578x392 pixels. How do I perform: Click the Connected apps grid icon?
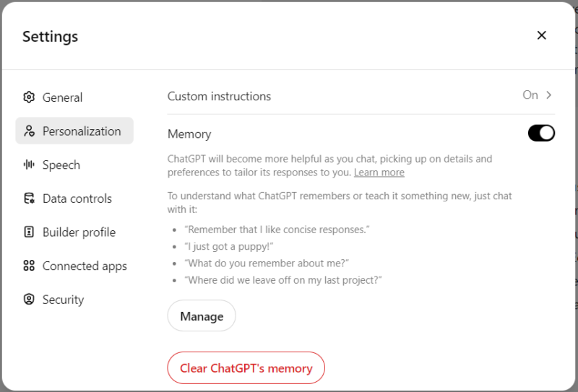(x=29, y=266)
